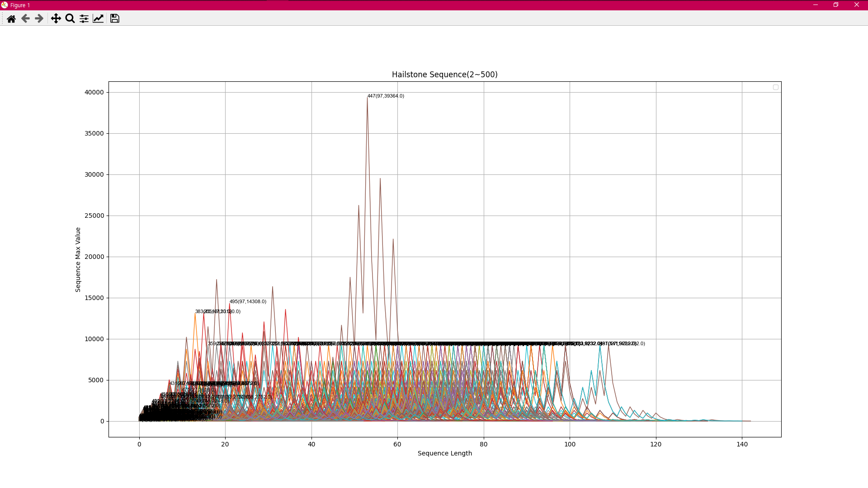
Task: Click the plot title Hailstone Sequence(2~500)
Action: (x=444, y=75)
